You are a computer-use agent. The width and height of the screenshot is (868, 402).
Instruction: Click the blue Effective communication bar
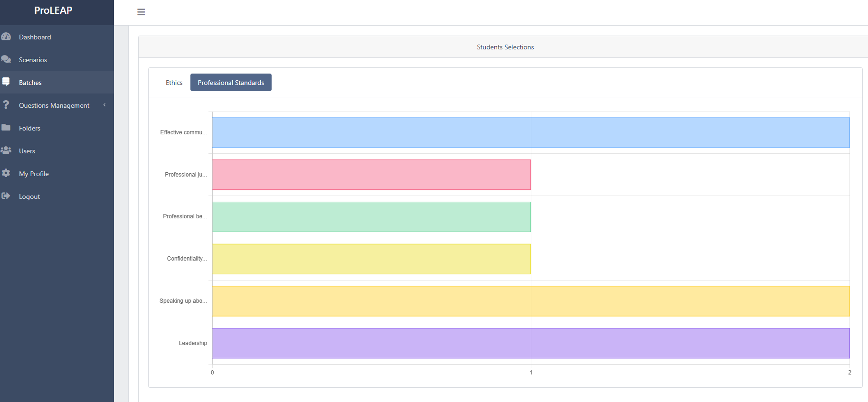coord(531,132)
